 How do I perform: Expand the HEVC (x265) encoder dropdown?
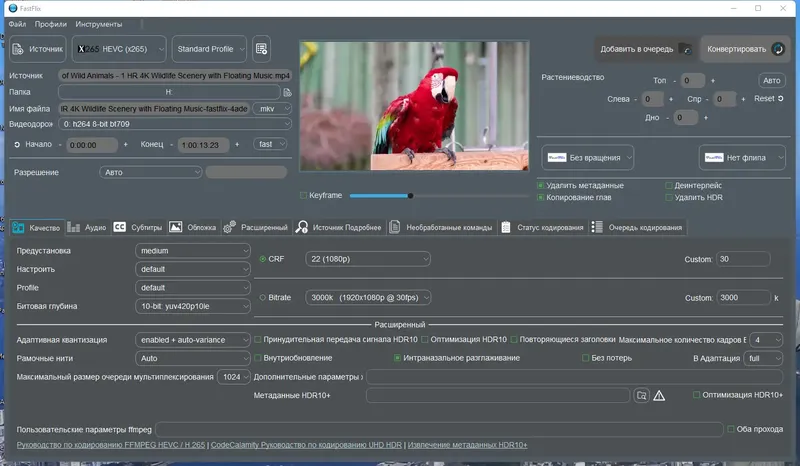[x=120, y=48]
